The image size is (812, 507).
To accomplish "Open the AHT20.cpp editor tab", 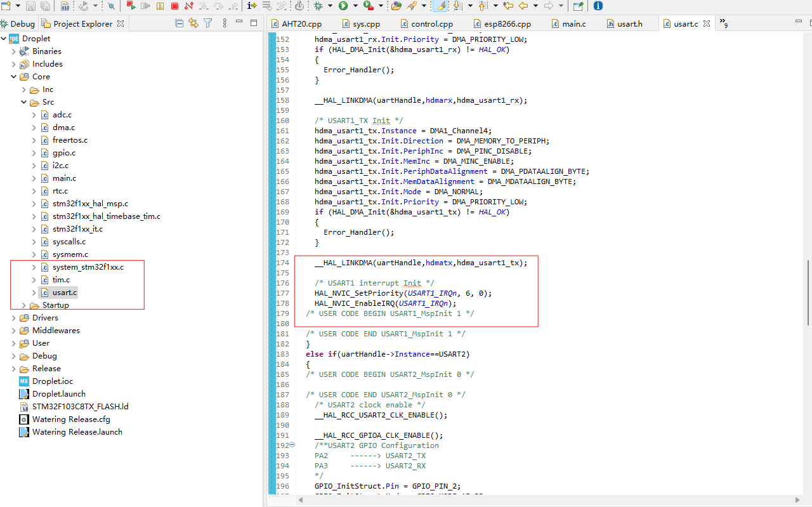I will 297,23.
